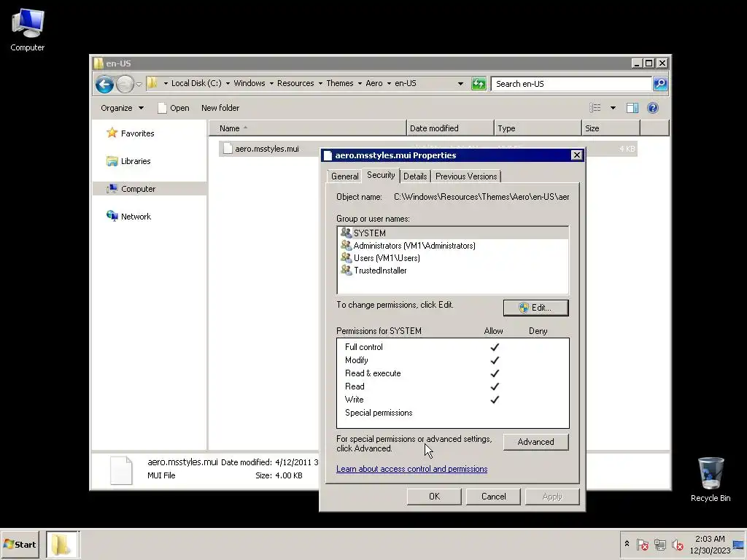The height and width of the screenshot is (560, 747).
Task: Expand the Themes breadcrumb arrow
Action: pyautogui.click(x=360, y=83)
